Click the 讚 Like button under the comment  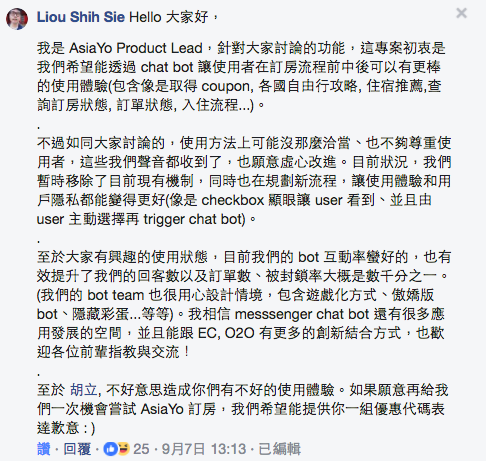tap(44, 449)
